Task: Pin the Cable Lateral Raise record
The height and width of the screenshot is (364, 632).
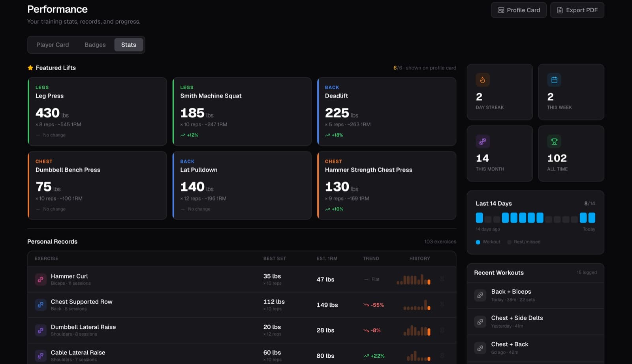Action: tap(442, 356)
